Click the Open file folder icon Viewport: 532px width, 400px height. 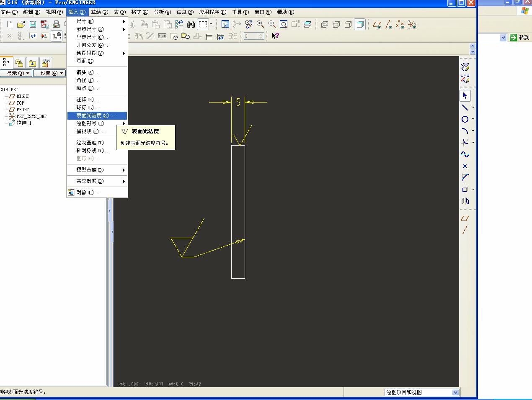21,25
